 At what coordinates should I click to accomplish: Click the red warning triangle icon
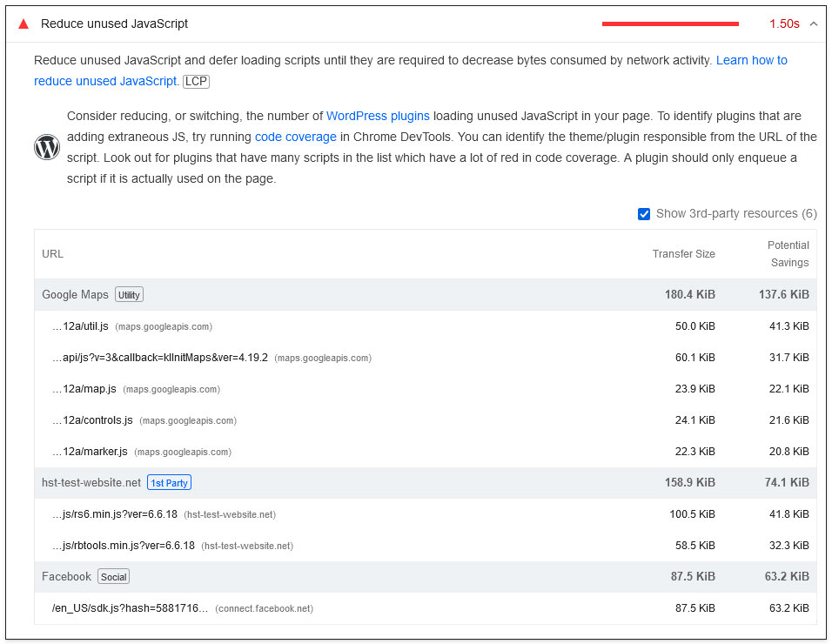click(x=23, y=23)
